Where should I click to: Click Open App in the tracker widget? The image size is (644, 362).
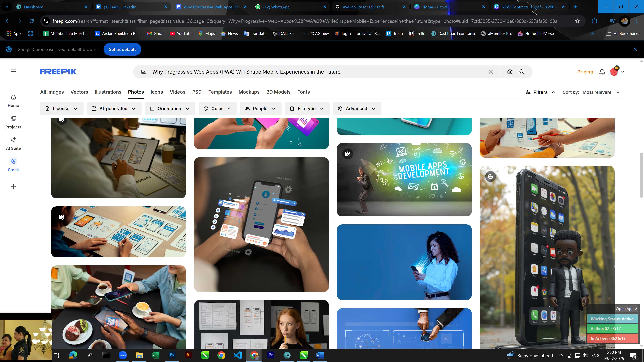click(x=626, y=309)
